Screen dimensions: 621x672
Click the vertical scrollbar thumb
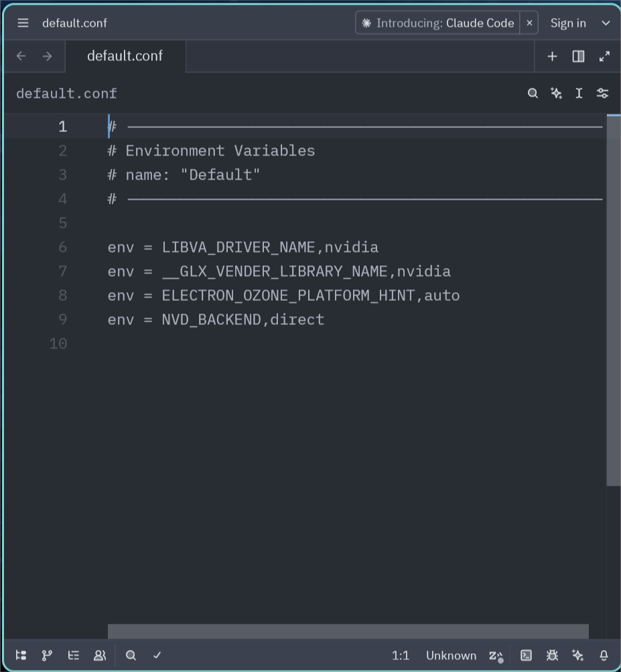coord(613,300)
